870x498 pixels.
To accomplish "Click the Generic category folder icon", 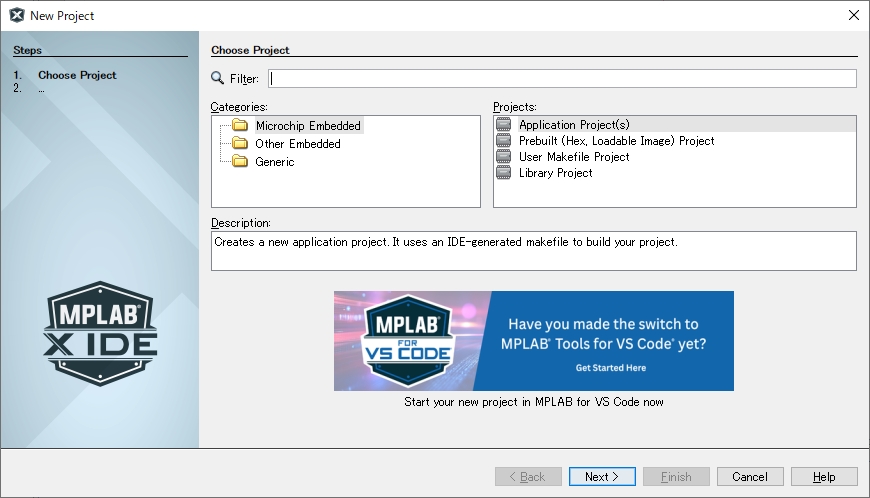I will (x=239, y=162).
